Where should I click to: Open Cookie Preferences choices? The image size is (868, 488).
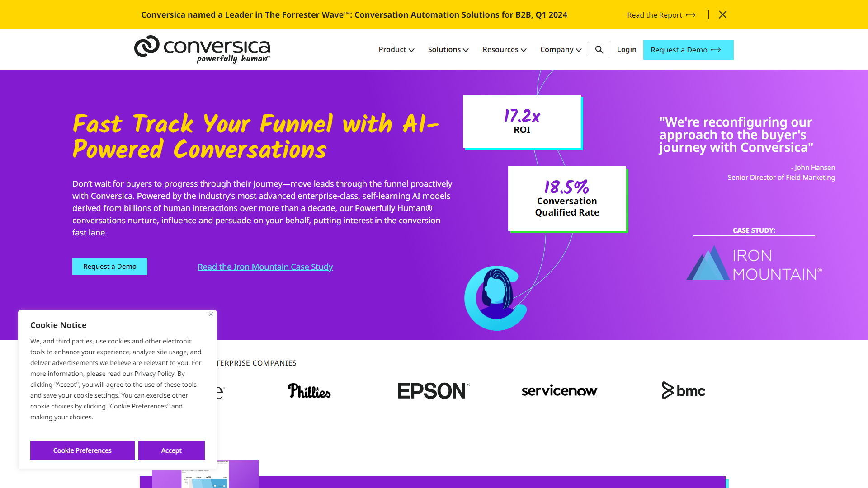click(x=82, y=450)
